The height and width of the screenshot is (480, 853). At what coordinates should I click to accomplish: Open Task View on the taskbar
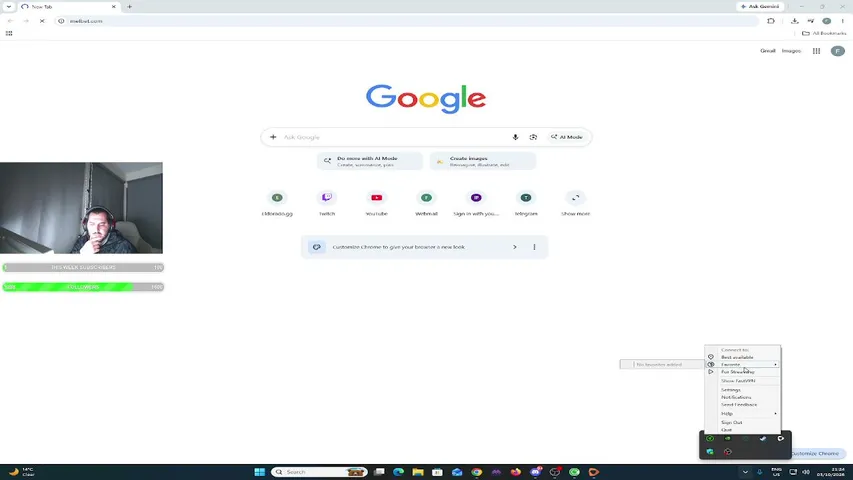[x=379, y=472]
